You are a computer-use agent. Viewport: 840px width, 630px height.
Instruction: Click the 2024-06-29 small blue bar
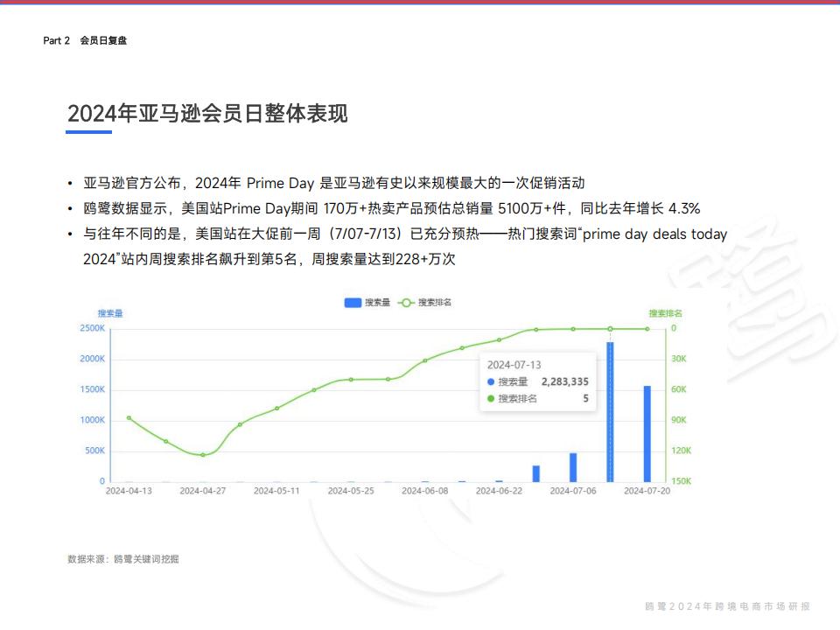tap(536, 473)
